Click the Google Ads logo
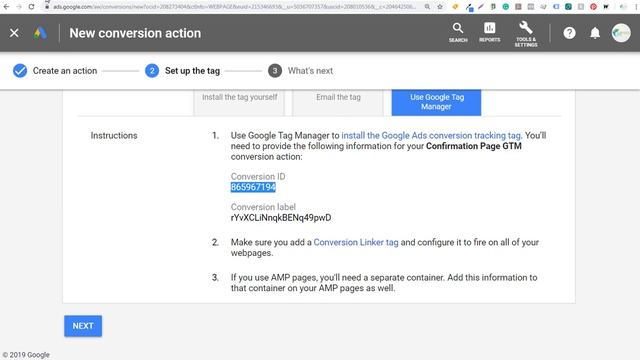This screenshot has height=360, width=640. pos(40,33)
